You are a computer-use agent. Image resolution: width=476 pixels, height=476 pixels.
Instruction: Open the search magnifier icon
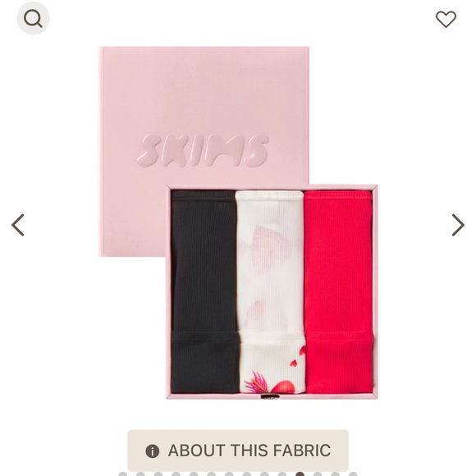[x=33, y=18]
